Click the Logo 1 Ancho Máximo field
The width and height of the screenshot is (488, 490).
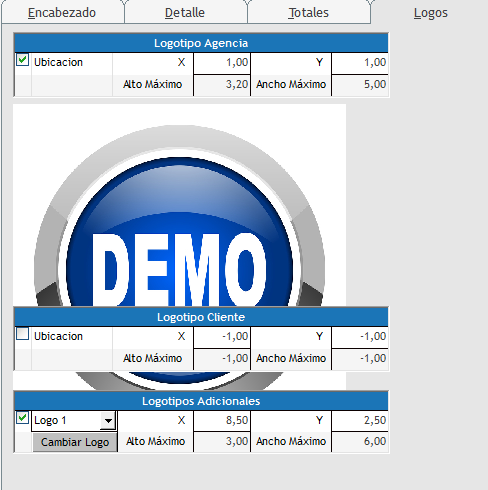pos(360,442)
